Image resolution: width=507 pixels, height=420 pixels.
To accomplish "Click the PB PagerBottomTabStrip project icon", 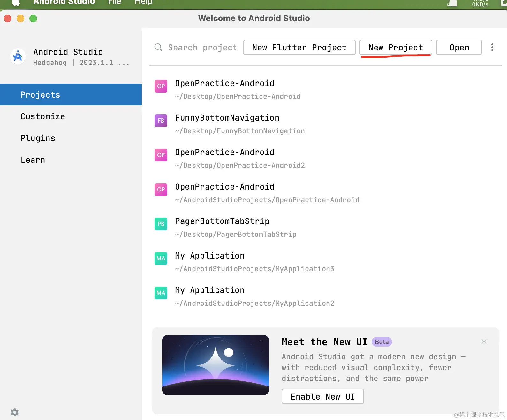I will click(161, 224).
